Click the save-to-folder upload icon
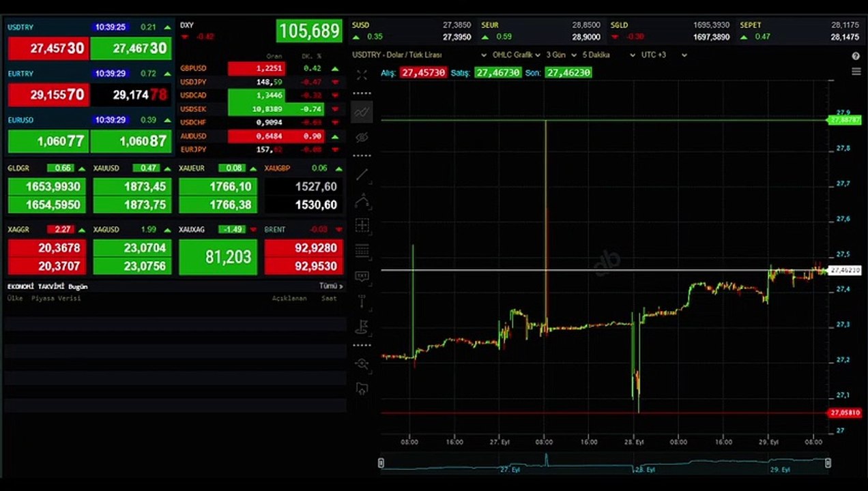Image resolution: width=868 pixels, height=491 pixels. tap(362, 389)
